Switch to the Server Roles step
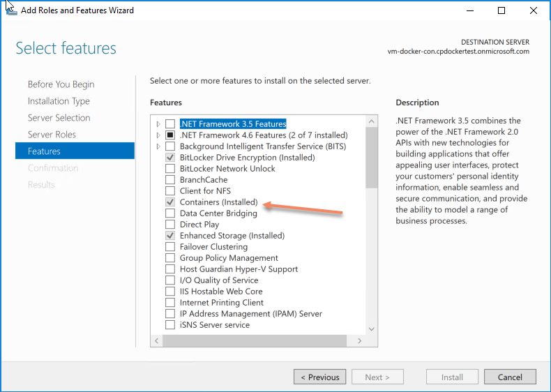 click(x=52, y=135)
